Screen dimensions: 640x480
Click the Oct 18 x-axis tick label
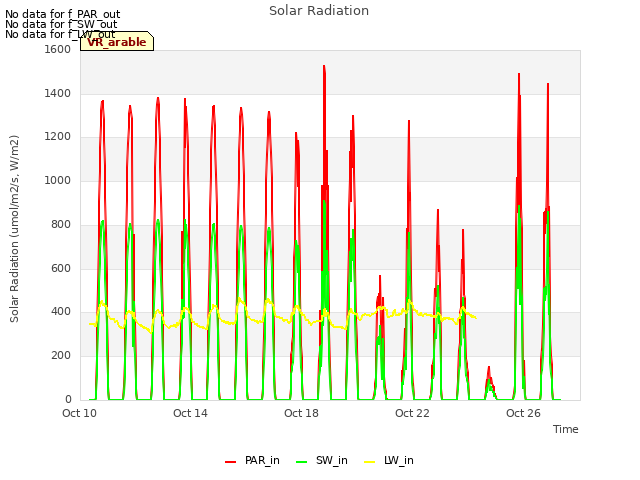(301, 413)
